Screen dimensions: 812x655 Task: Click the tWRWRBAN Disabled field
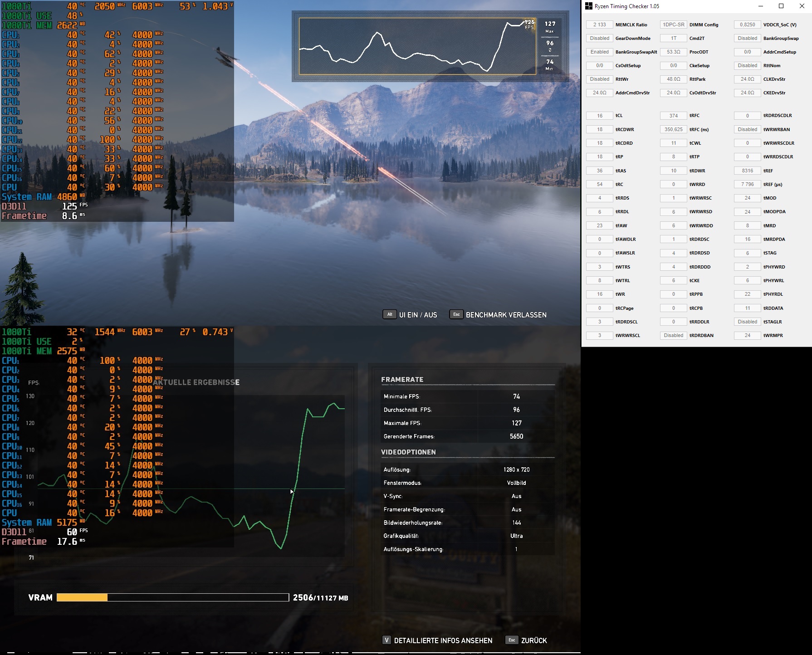747,129
